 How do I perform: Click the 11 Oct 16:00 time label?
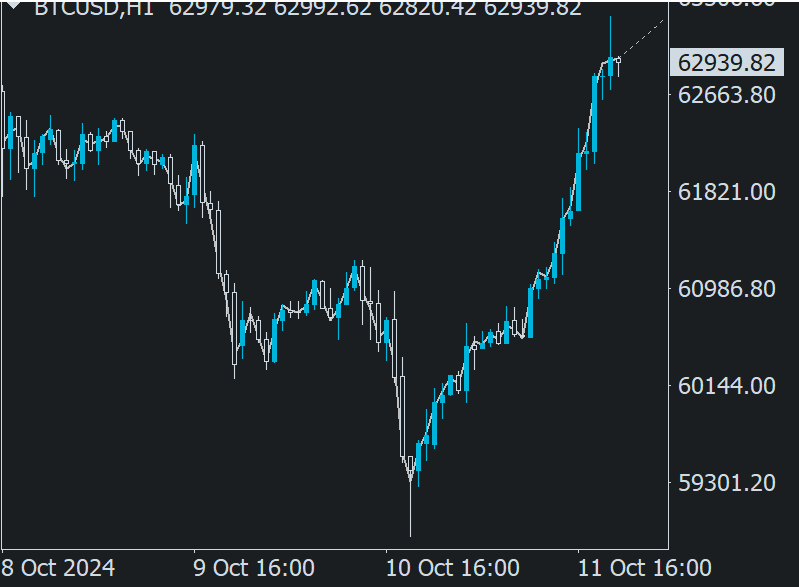tap(645, 568)
